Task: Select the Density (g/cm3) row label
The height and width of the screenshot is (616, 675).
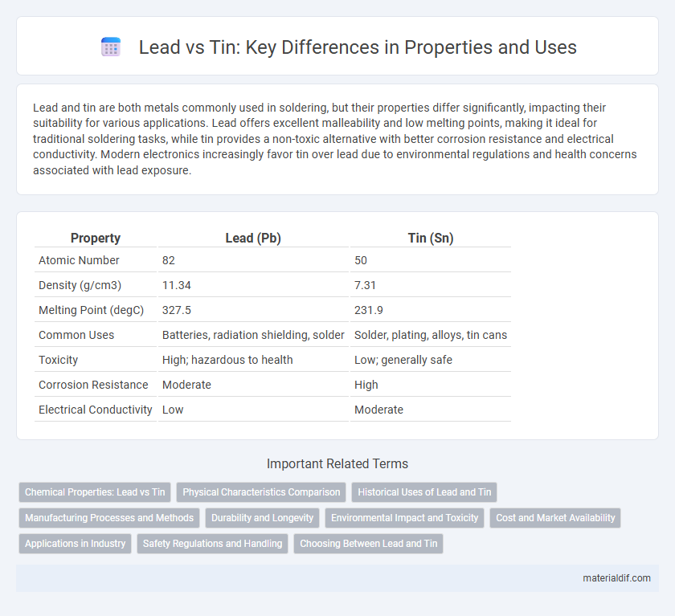Action: pyautogui.click(x=80, y=285)
